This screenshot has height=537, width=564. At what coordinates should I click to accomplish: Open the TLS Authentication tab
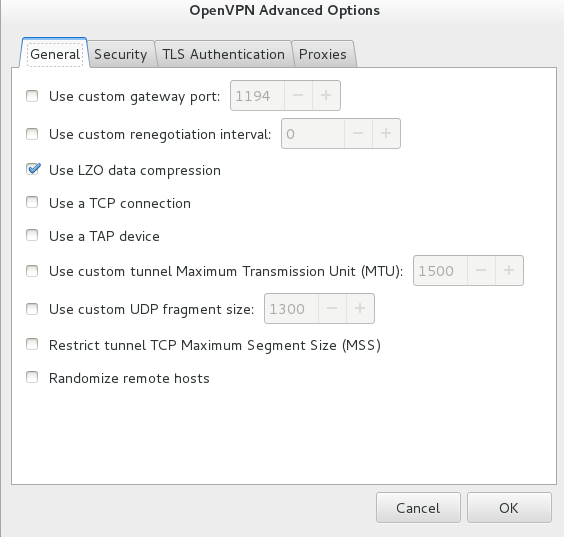click(x=223, y=54)
